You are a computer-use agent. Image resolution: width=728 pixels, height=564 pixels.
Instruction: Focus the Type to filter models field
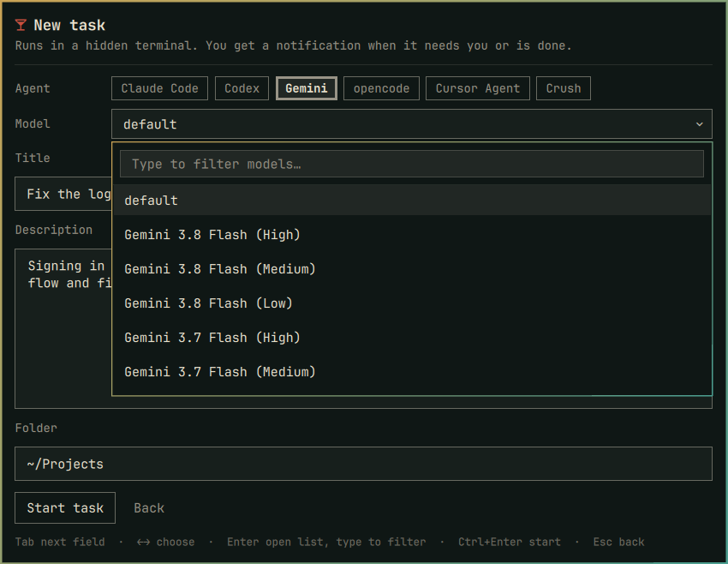tap(411, 164)
